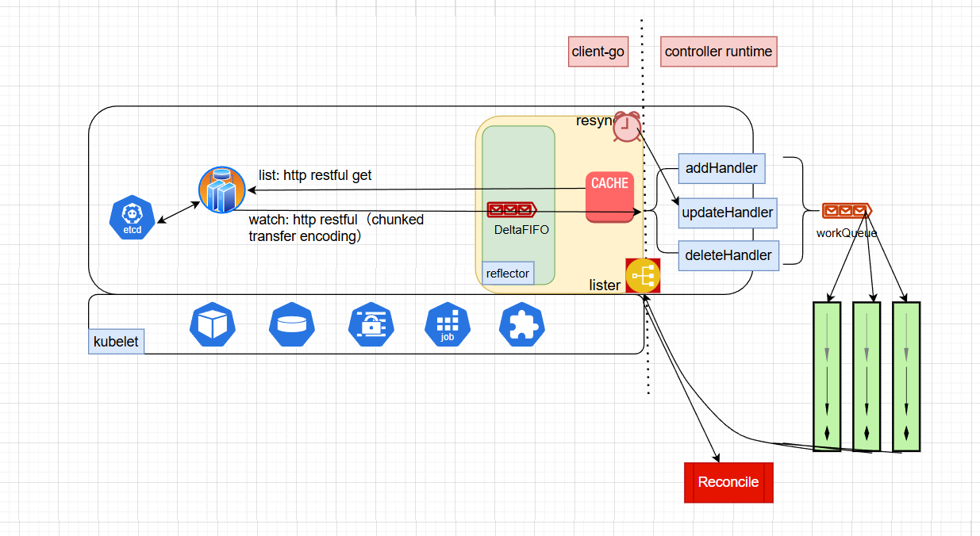
Task: Click the red Reconcile box
Action: click(x=728, y=482)
